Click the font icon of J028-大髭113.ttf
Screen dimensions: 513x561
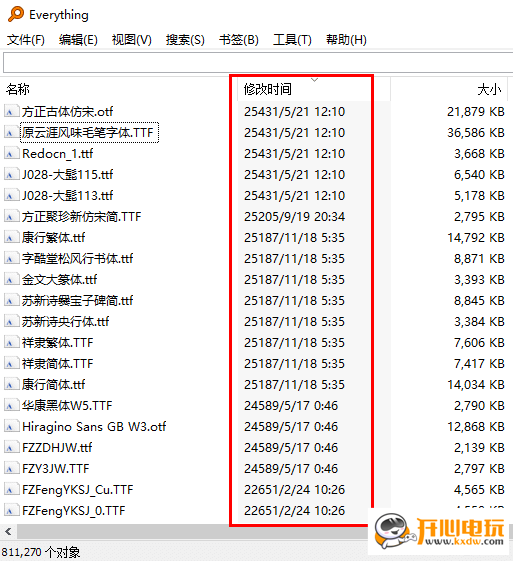[11, 195]
